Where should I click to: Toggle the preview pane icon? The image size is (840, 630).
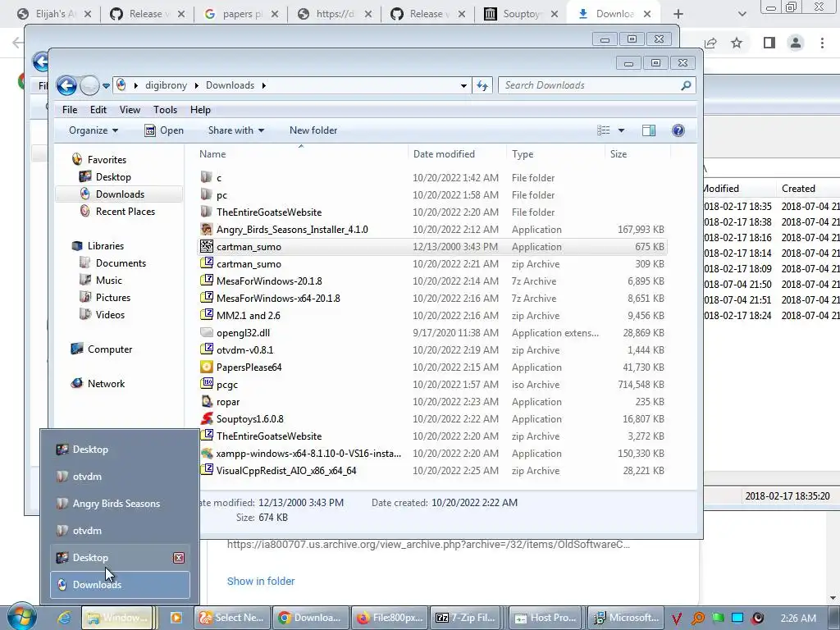(649, 130)
